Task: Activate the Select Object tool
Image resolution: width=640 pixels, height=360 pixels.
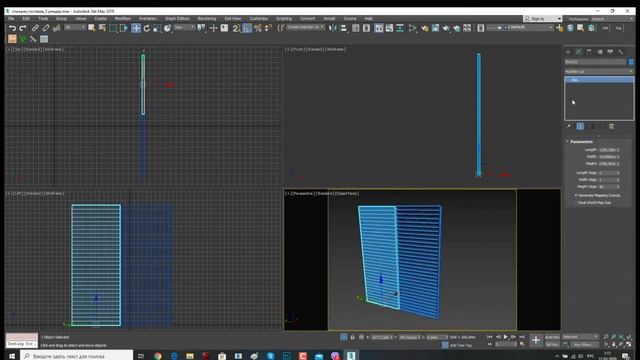Action: pos(91,28)
